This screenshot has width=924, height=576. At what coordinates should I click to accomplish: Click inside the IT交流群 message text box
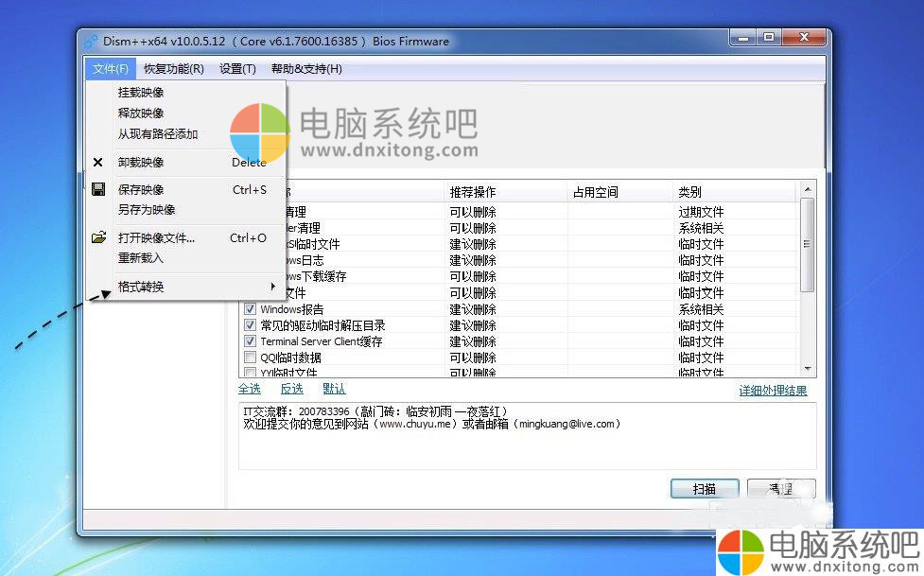(x=528, y=436)
